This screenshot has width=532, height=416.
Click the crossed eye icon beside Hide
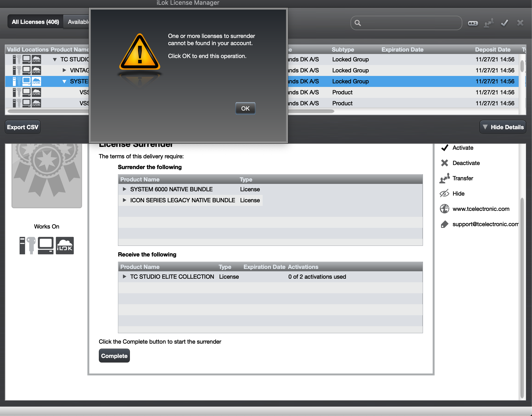[445, 194]
